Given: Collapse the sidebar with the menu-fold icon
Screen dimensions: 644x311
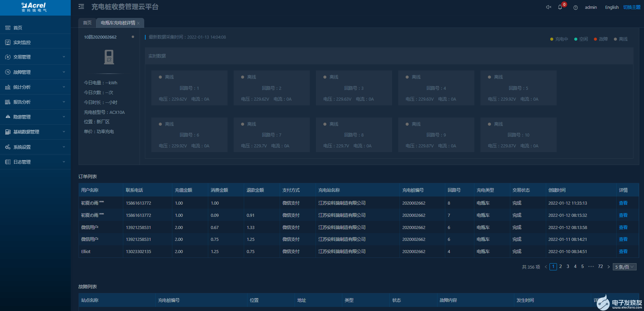Looking at the screenshot, I should point(81,6).
